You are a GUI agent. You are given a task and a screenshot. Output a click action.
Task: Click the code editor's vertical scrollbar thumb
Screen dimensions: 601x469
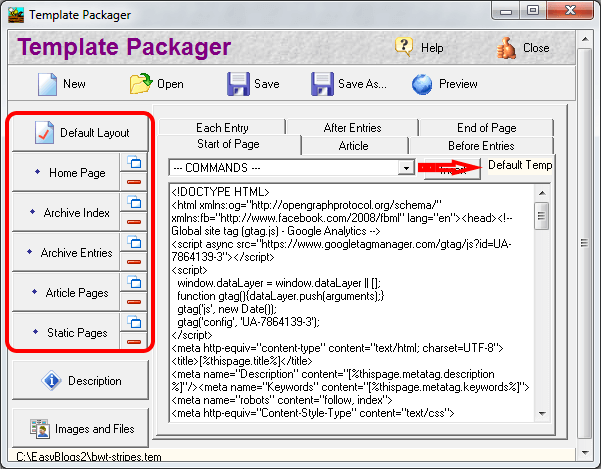[541, 216]
